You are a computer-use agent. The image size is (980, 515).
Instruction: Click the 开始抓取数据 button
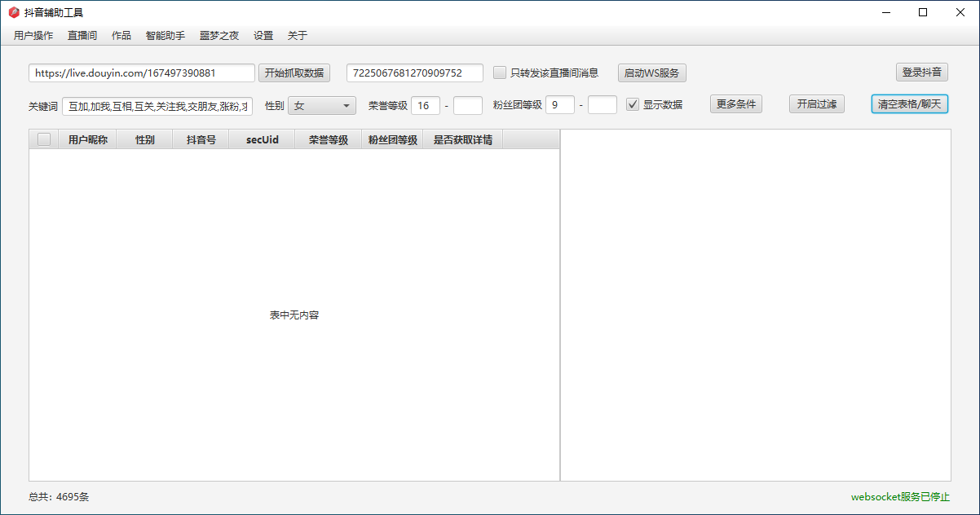pos(294,73)
